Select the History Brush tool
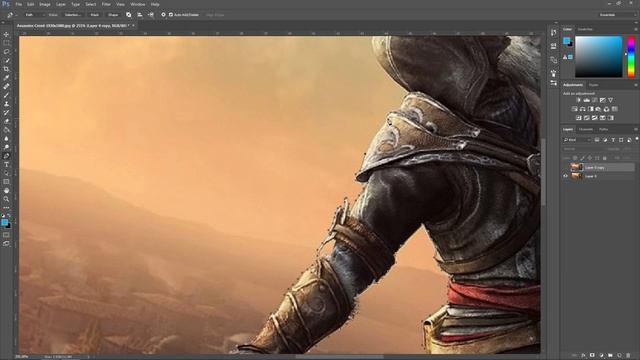Screen dimensions: 640x360 pyautogui.click(x=6, y=113)
